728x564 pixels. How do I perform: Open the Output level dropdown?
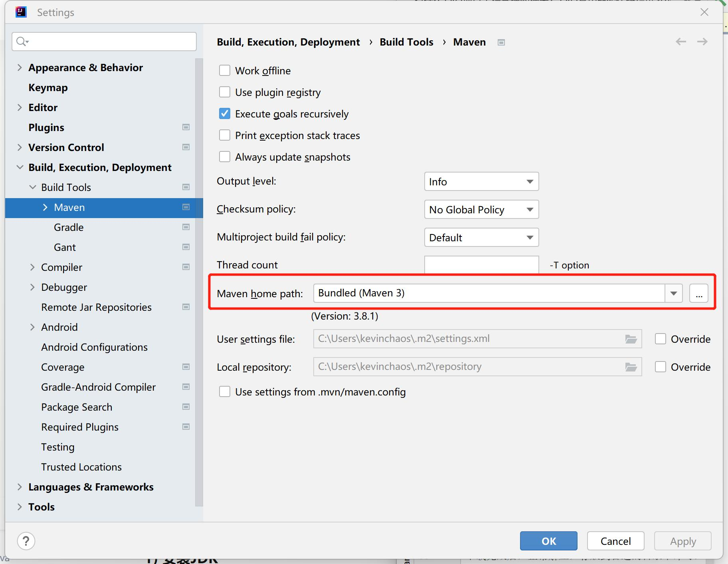(x=481, y=182)
